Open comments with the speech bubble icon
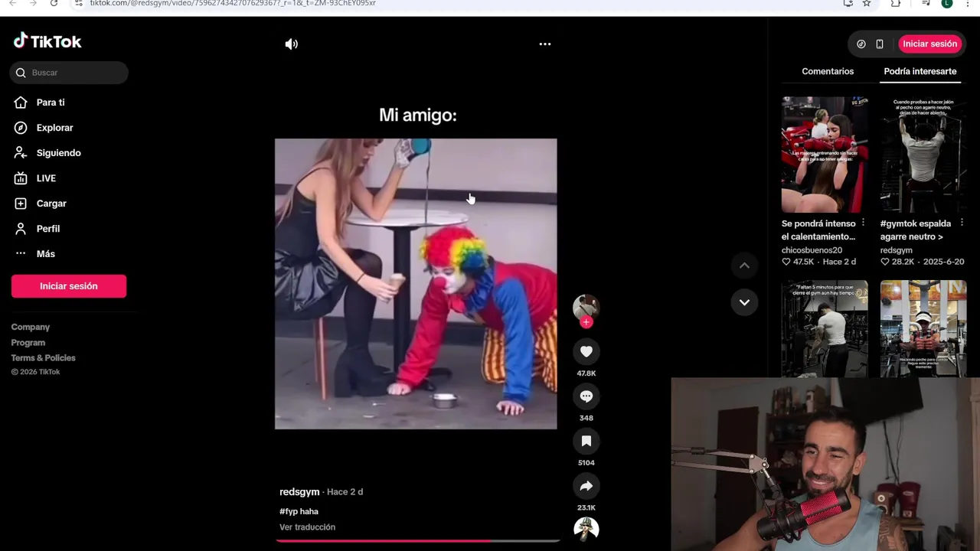 [586, 396]
